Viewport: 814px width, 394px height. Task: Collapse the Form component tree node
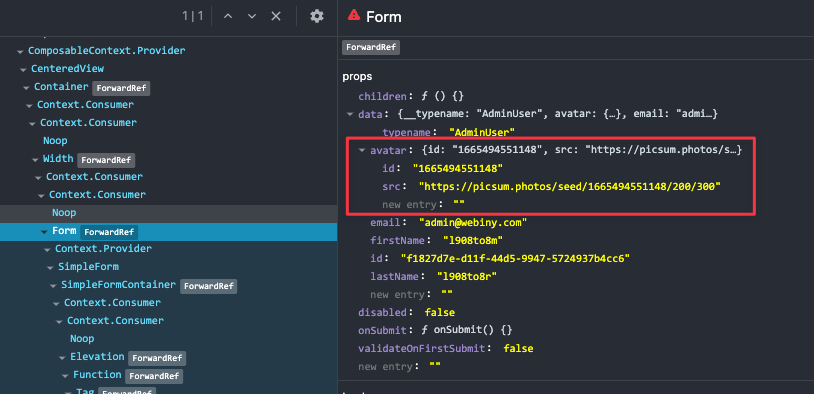[x=44, y=232]
